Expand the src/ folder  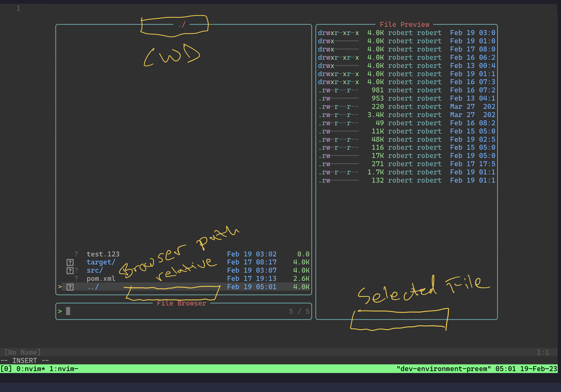coord(95,270)
